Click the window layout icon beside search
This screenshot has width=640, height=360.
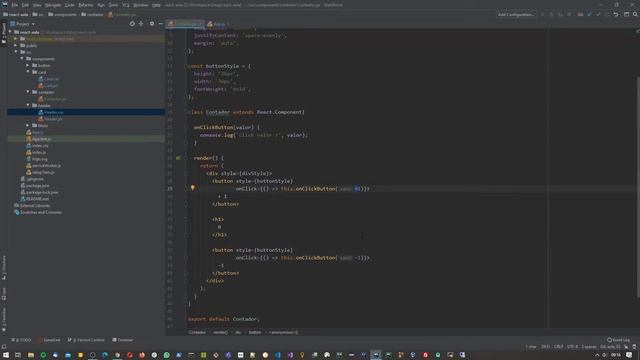click(x=626, y=14)
